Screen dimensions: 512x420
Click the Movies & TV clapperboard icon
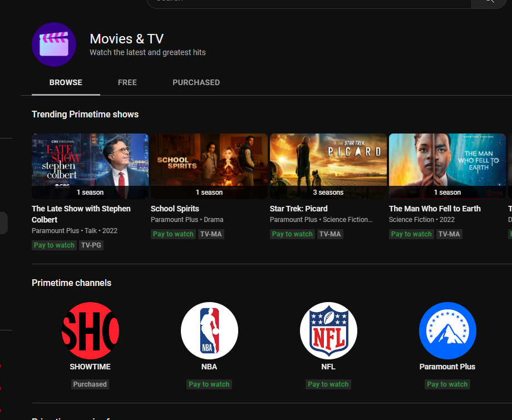click(x=54, y=45)
